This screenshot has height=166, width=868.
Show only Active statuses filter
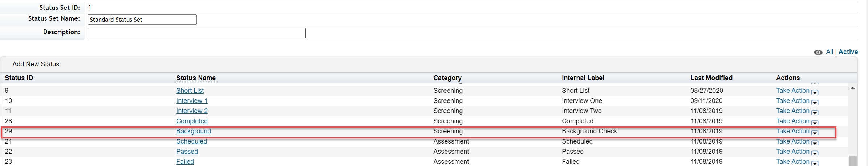coord(848,52)
